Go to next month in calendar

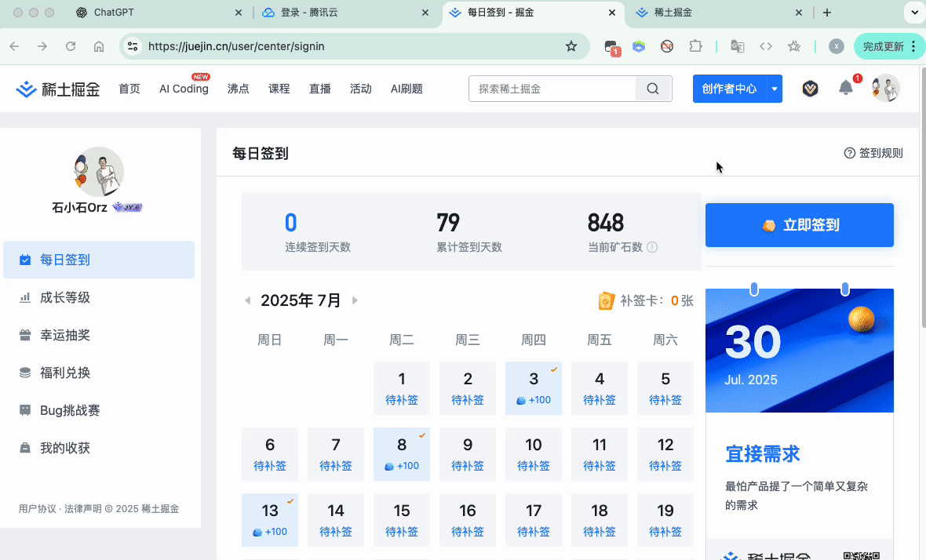click(355, 300)
